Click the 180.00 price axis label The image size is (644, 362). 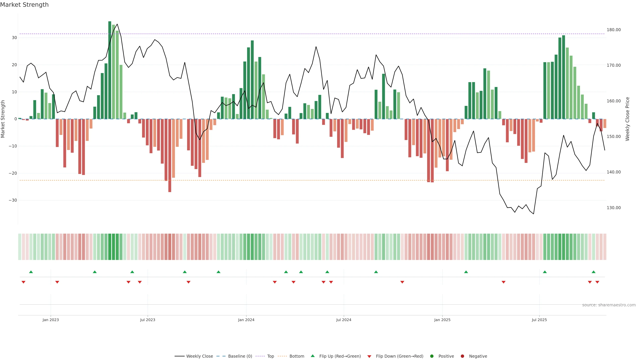613,30
